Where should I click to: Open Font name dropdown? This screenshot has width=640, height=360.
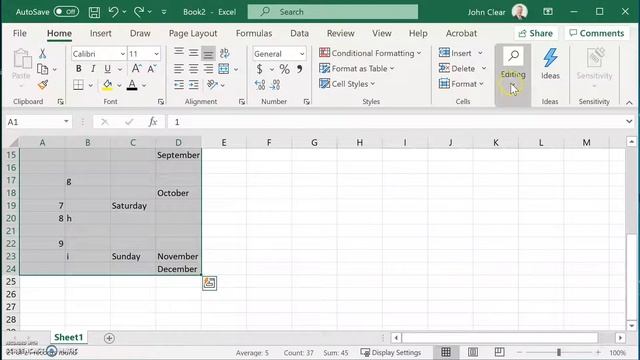tap(122, 54)
